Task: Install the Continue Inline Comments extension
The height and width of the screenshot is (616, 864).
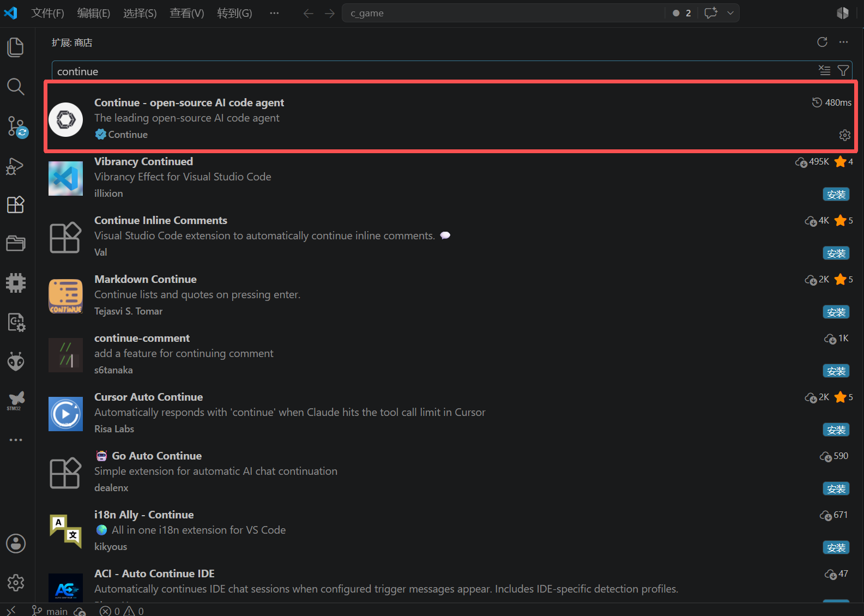Action: click(x=836, y=253)
